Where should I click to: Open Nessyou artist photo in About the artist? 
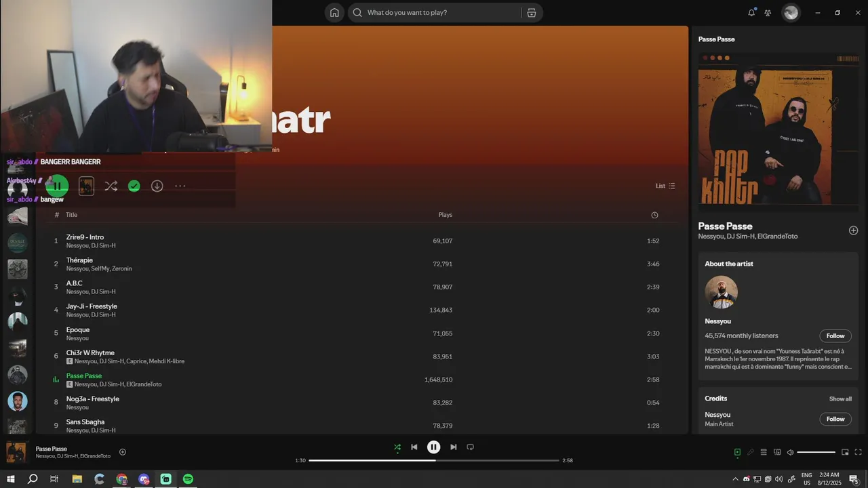[721, 292]
